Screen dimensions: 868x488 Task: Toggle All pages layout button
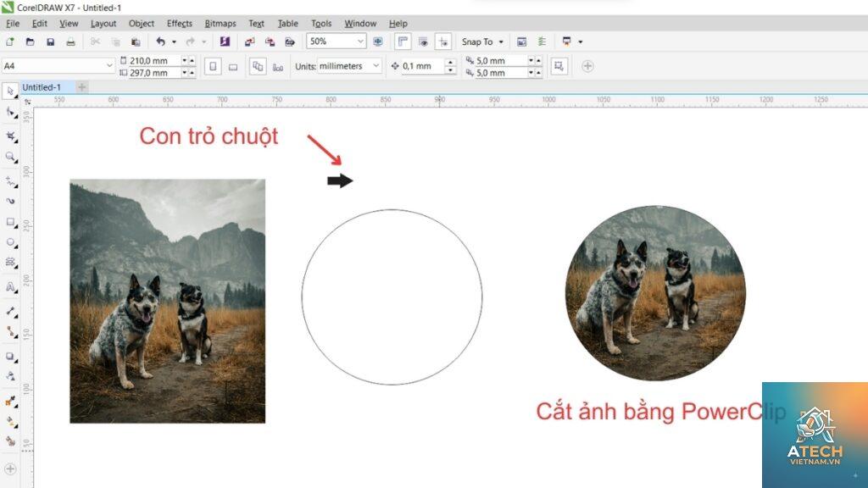[258, 66]
